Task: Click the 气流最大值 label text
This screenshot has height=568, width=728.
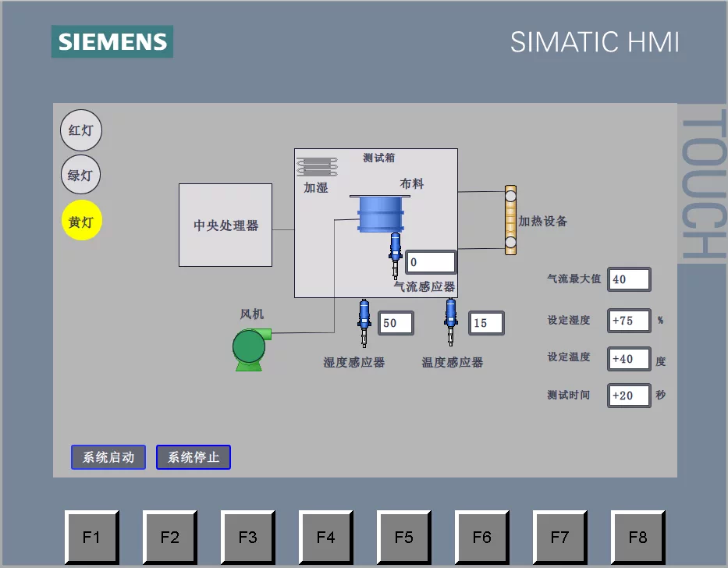Action: [x=574, y=279]
